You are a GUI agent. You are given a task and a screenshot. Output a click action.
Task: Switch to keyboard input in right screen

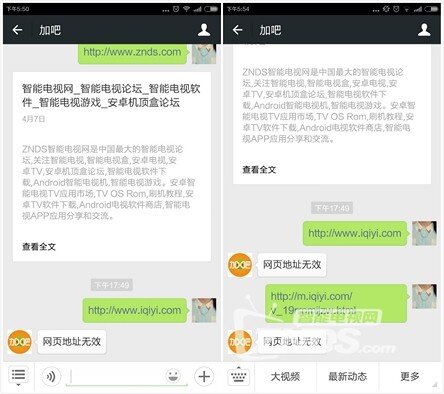239,377
